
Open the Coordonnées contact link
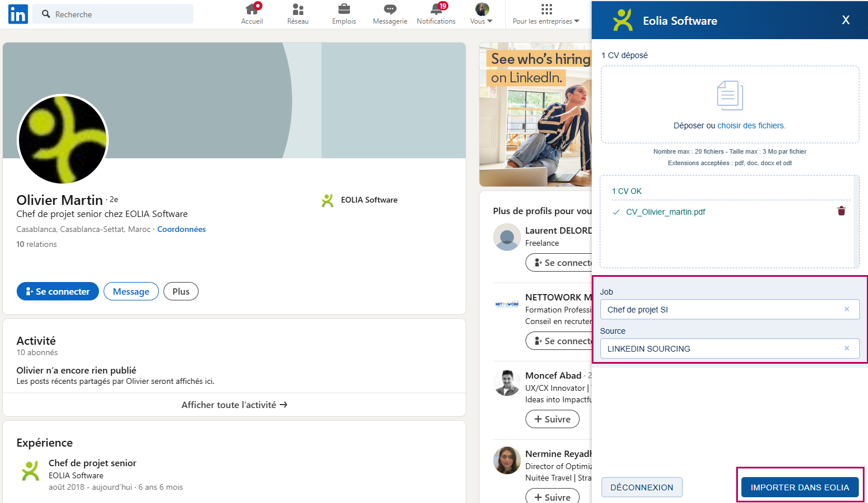[181, 229]
